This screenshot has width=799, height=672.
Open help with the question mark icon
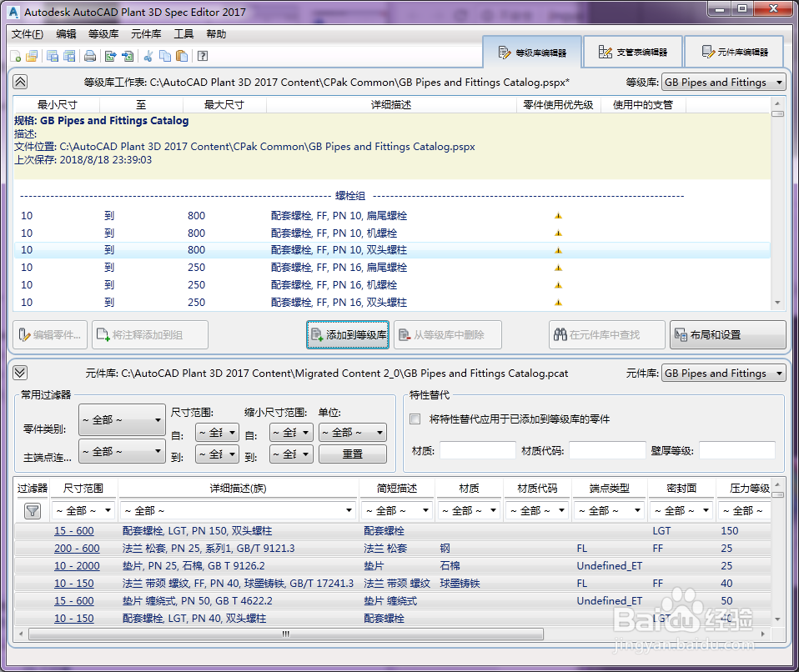click(203, 56)
